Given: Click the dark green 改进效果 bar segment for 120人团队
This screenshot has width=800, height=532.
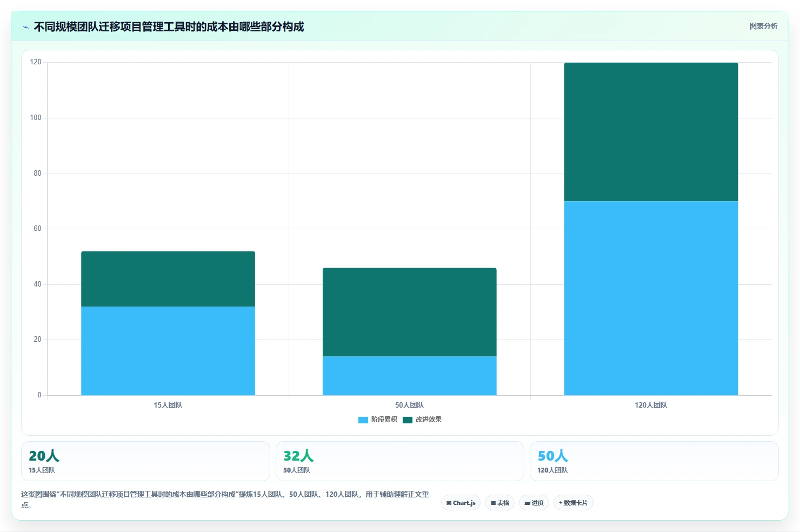Looking at the screenshot, I should tap(651, 132).
